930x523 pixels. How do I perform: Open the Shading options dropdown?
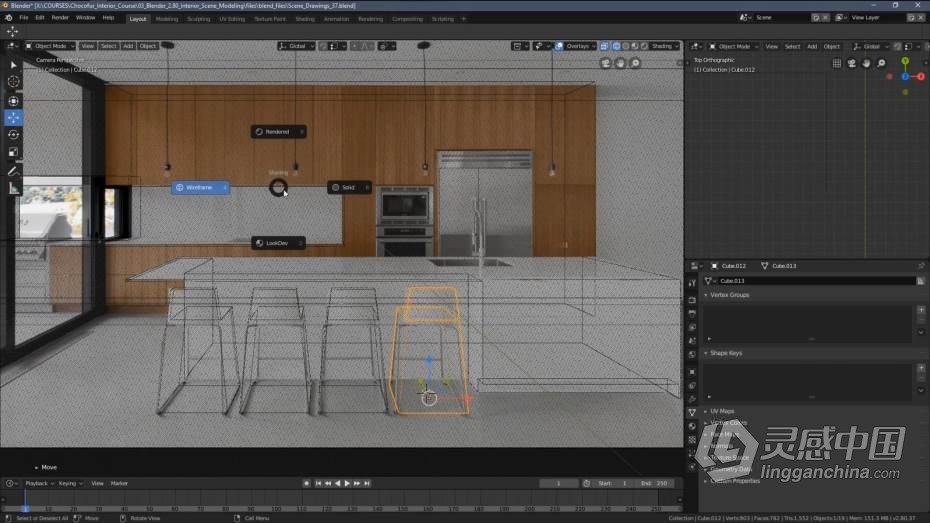point(665,46)
